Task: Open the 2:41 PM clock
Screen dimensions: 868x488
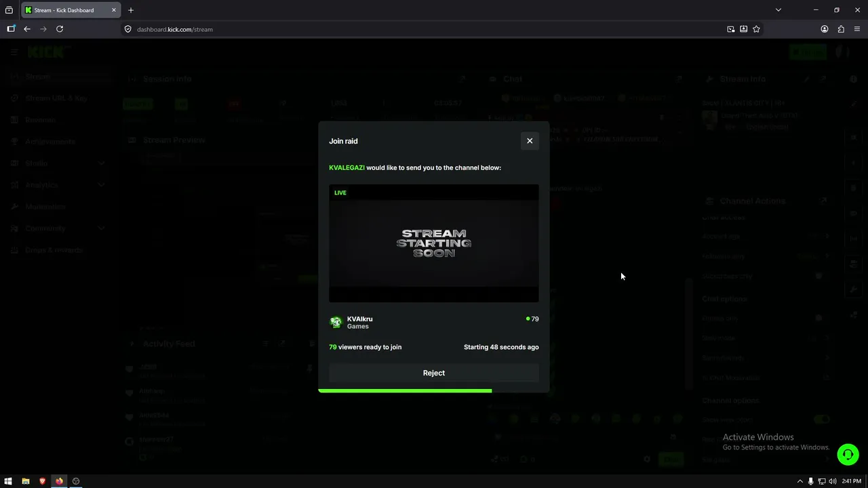Action: [851, 481]
